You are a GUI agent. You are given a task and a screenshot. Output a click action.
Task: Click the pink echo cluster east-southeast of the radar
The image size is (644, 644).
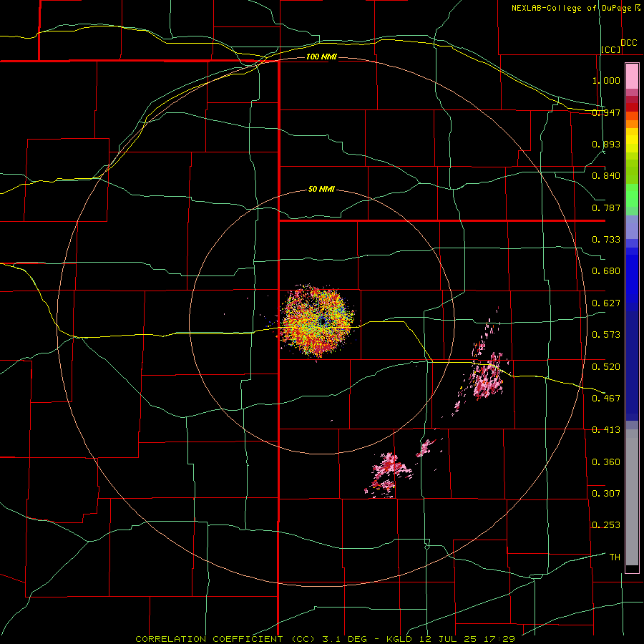(488, 376)
